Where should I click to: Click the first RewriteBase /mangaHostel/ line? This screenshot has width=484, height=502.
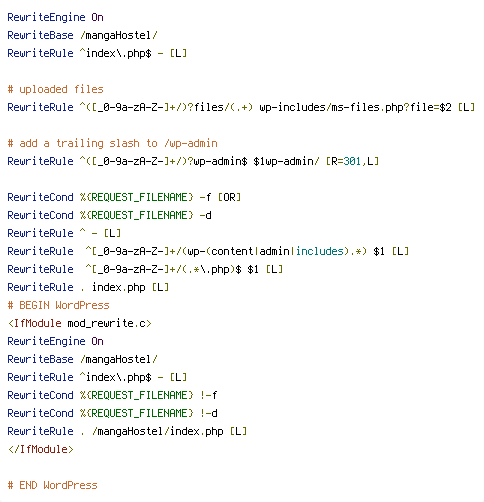pyautogui.click(x=82, y=35)
